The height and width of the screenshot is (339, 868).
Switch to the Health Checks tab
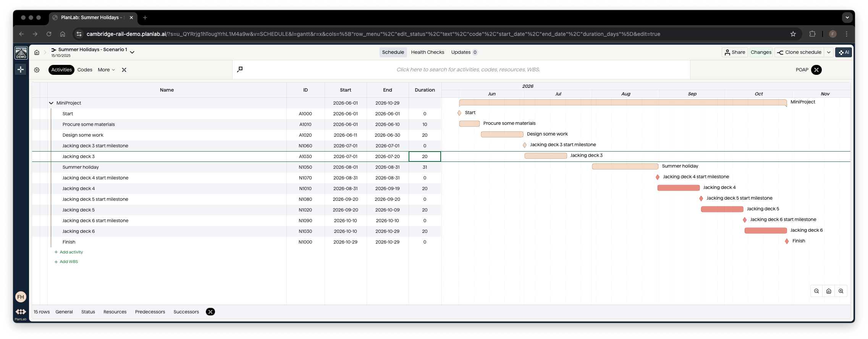(427, 52)
